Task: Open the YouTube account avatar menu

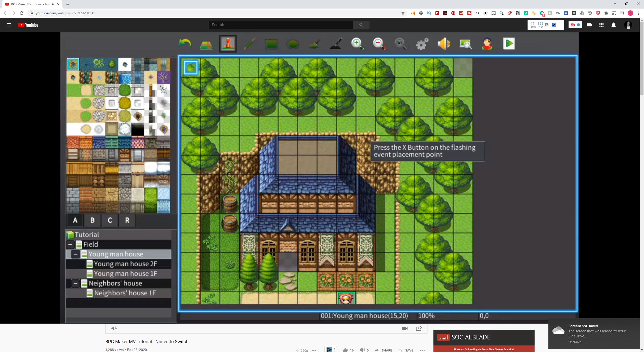Action: 628,25
